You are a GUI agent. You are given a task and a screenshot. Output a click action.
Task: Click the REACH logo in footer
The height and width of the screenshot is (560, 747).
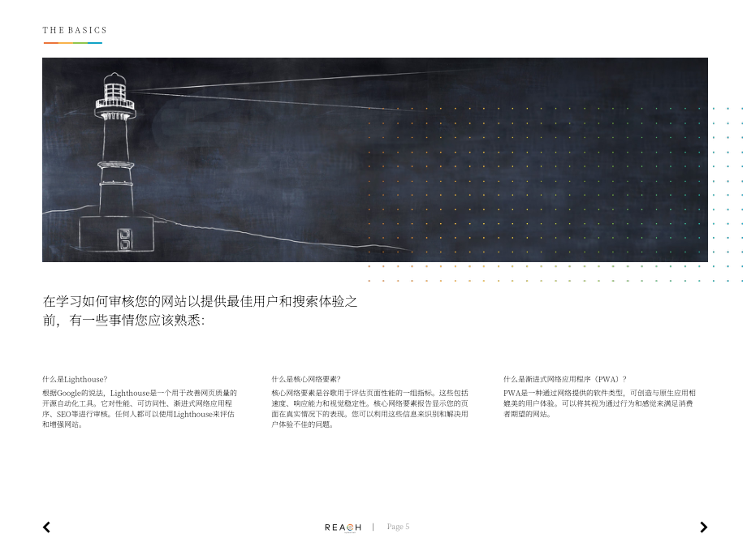(x=343, y=528)
